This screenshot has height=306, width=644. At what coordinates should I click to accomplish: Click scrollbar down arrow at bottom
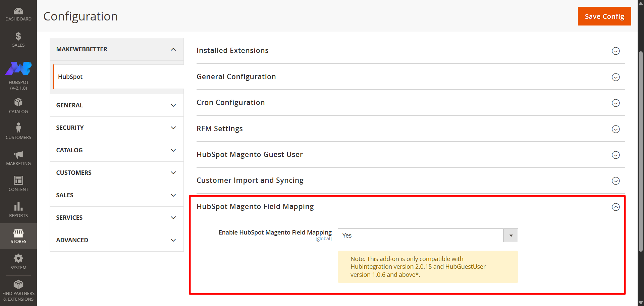[x=641, y=303]
